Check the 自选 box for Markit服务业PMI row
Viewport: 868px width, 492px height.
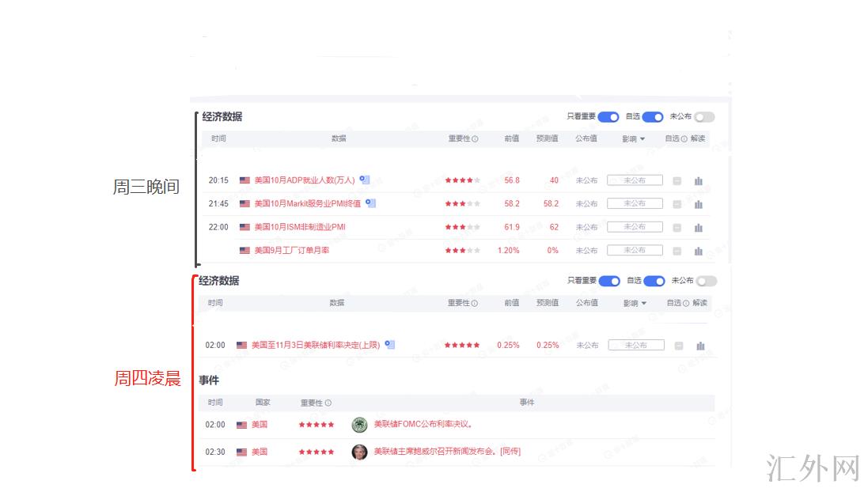click(x=677, y=204)
